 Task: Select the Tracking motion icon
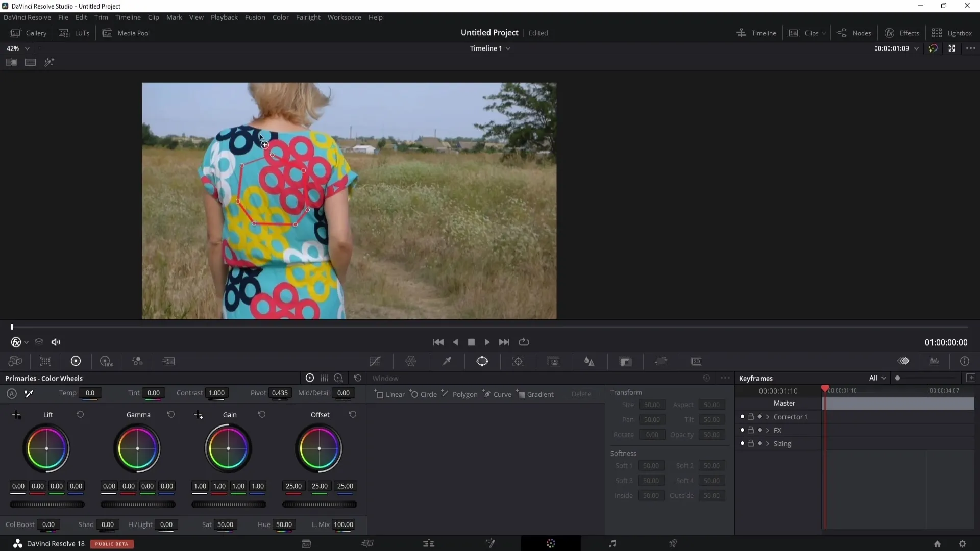(x=518, y=361)
